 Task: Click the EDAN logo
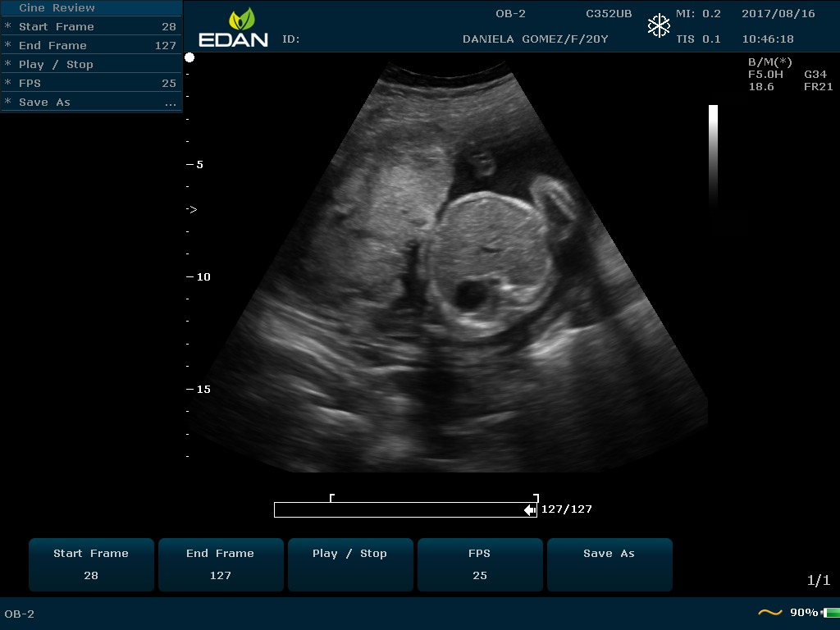pyautogui.click(x=233, y=28)
